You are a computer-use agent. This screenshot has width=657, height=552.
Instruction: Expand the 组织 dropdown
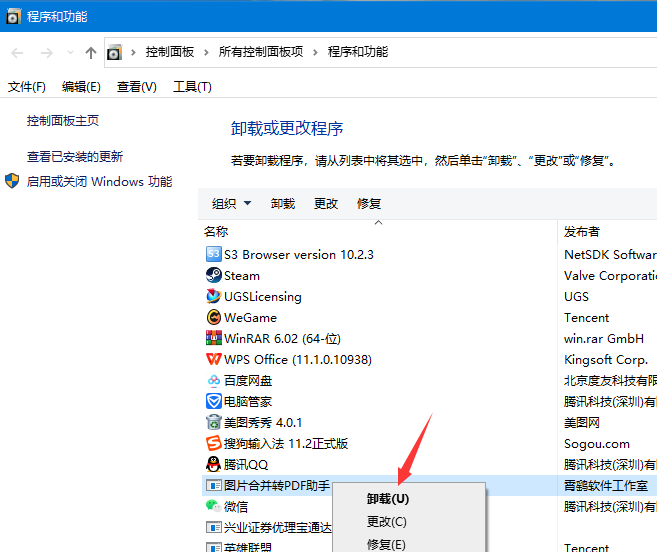point(247,203)
